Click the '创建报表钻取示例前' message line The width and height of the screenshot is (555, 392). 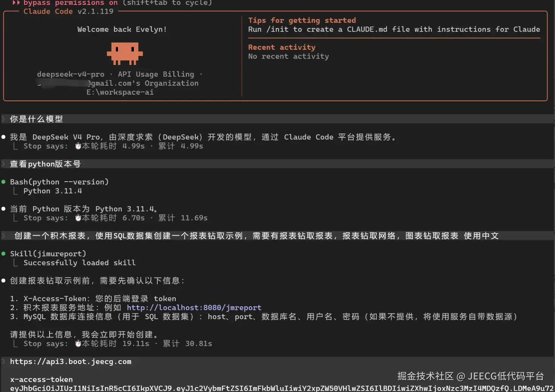pyautogui.click(x=98, y=281)
